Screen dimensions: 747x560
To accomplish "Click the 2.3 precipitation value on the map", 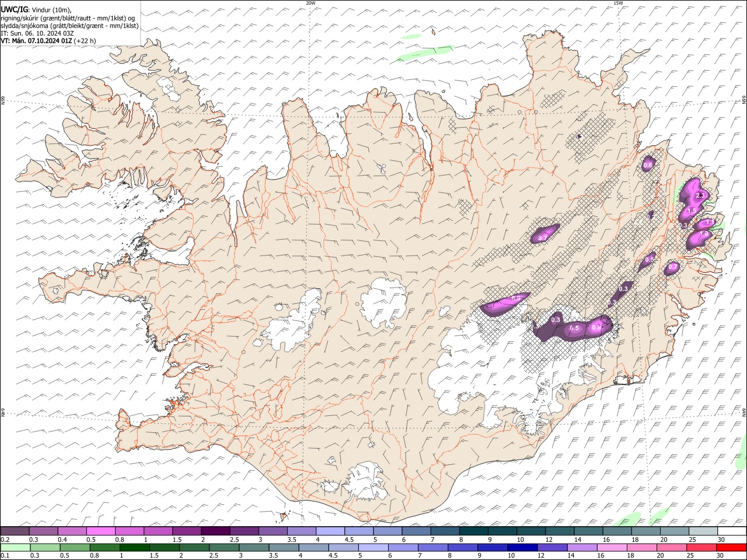I will pos(700,195).
